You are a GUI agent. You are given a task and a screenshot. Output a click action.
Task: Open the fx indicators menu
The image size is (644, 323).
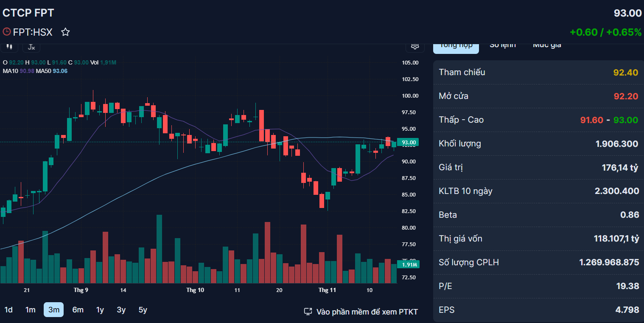[31, 47]
